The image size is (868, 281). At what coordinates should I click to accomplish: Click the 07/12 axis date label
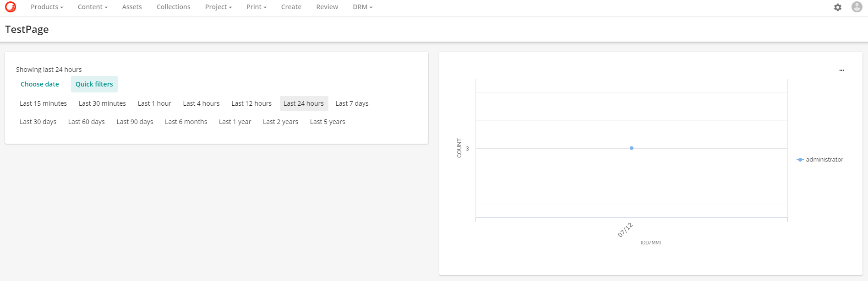tap(625, 230)
